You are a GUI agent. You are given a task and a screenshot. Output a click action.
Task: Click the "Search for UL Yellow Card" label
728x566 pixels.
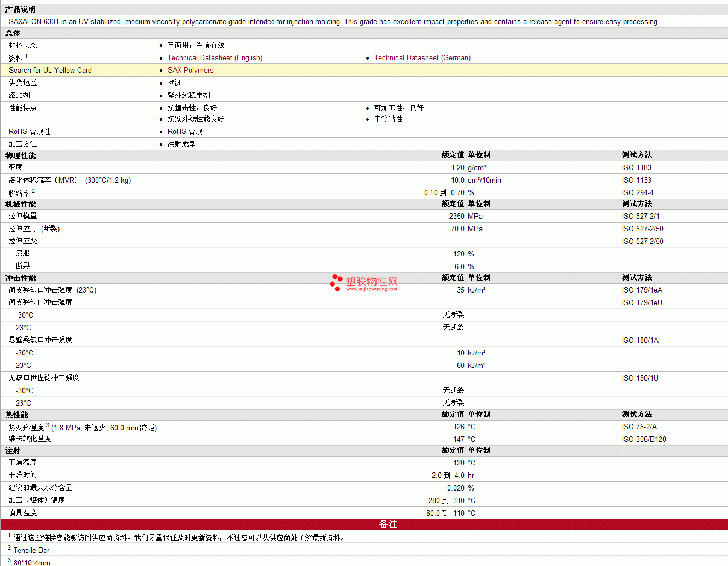[50, 71]
